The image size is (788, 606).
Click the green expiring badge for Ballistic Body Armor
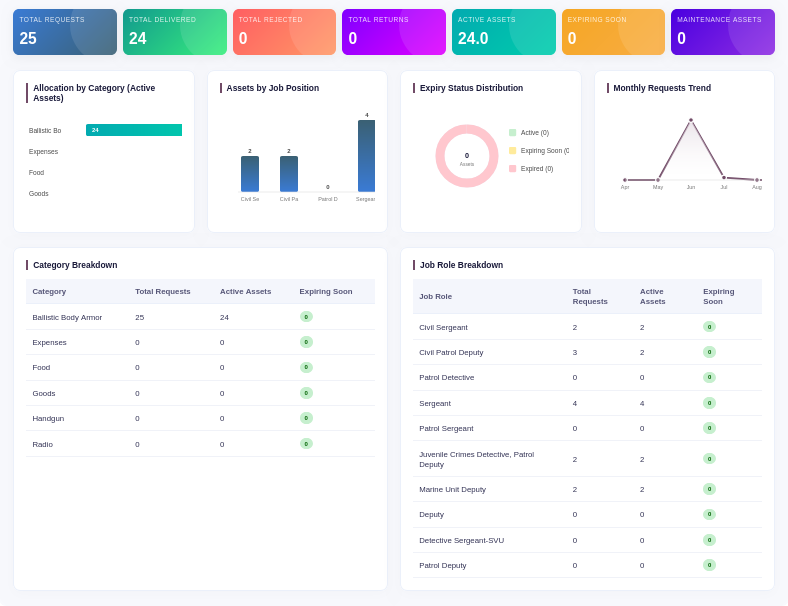pos(306,317)
